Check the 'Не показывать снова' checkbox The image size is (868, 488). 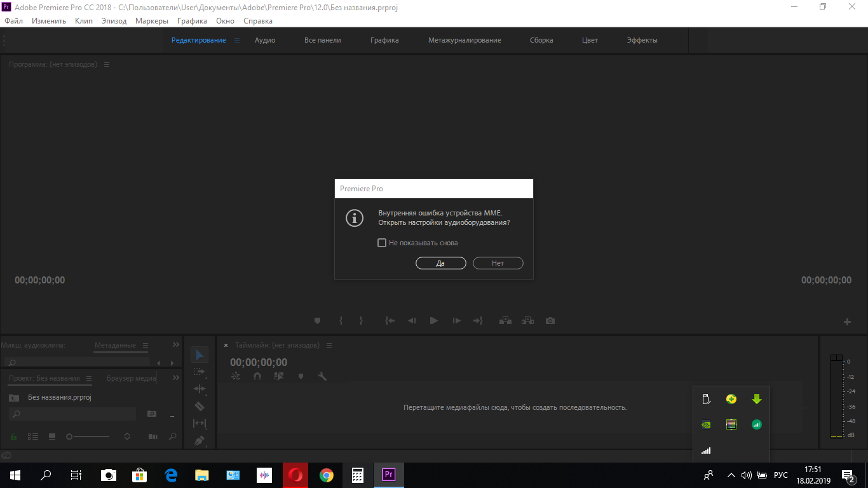click(x=382, y=243)
